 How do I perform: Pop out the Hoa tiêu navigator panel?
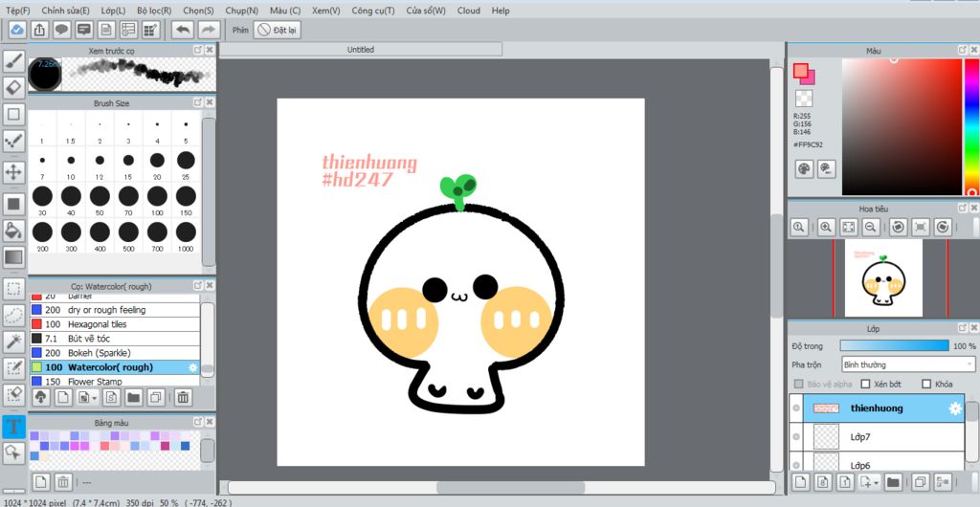click(x=963, y=208)
